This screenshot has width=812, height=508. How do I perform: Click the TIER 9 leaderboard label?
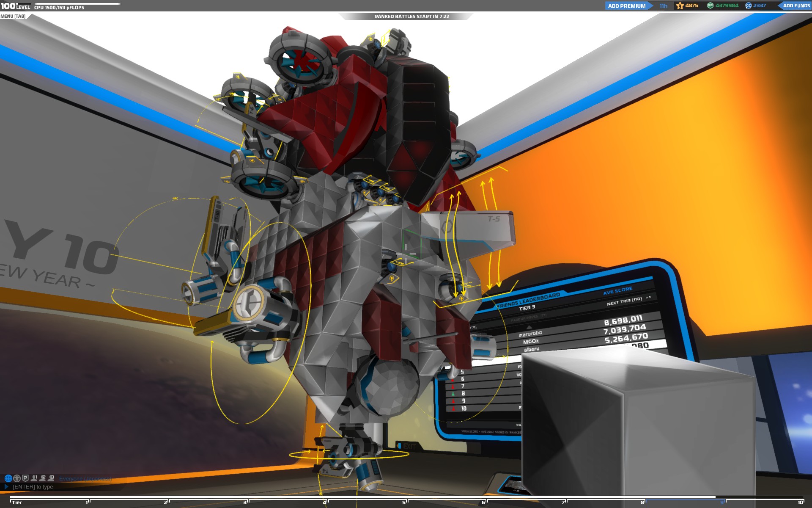click(x=527, y=308)
